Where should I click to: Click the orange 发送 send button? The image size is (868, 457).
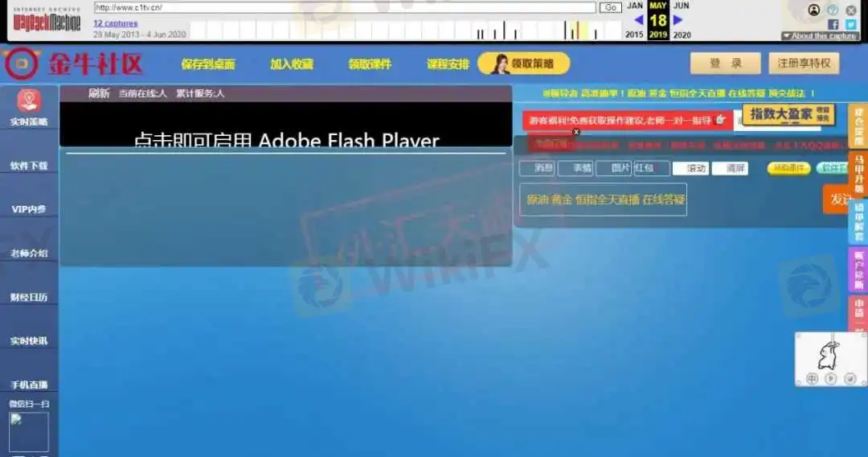(x=837, y=199)
